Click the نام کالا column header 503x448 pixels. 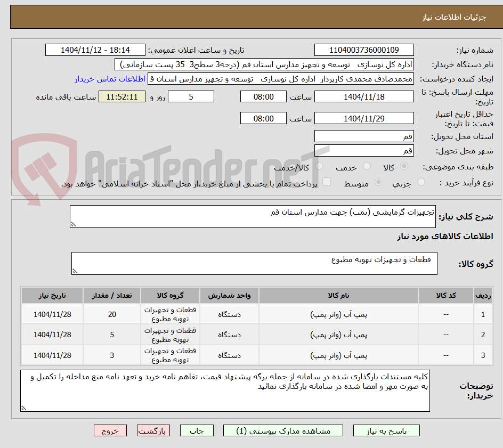(338, 295)
